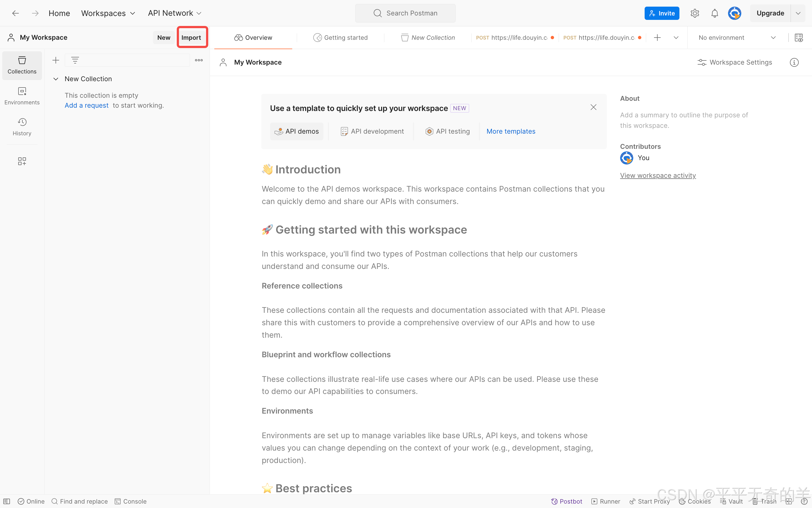Open the workspace info icon

(794, 62)
